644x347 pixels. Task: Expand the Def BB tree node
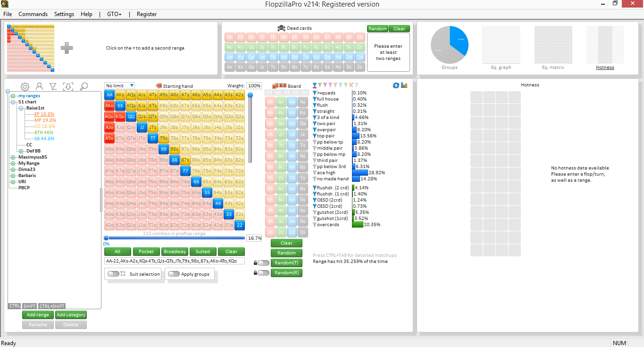point(21,151)
